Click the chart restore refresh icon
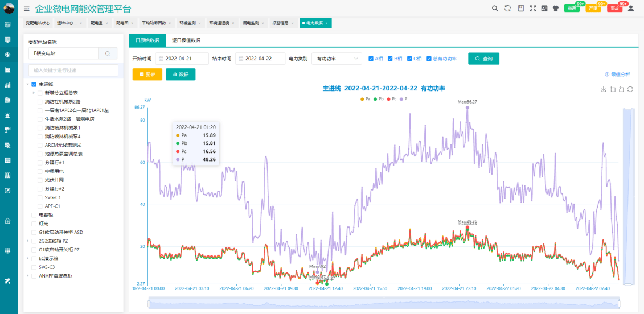 (x=630, y=89)
